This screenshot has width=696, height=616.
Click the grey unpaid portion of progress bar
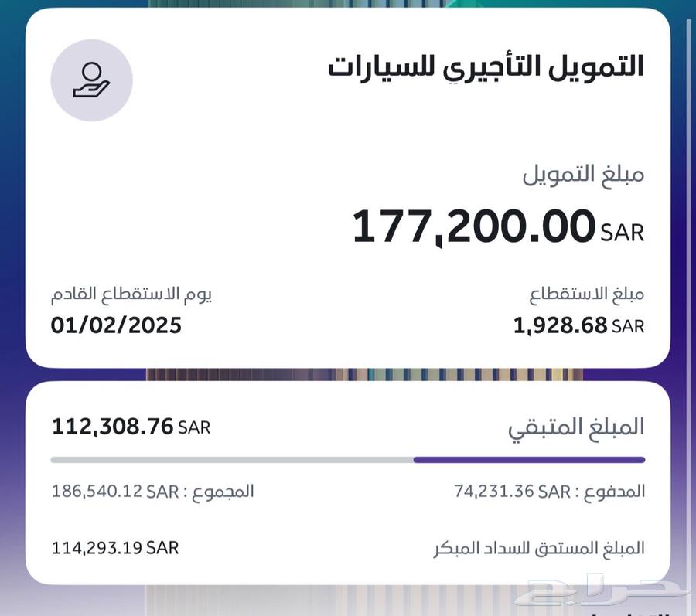pos(232,460)
